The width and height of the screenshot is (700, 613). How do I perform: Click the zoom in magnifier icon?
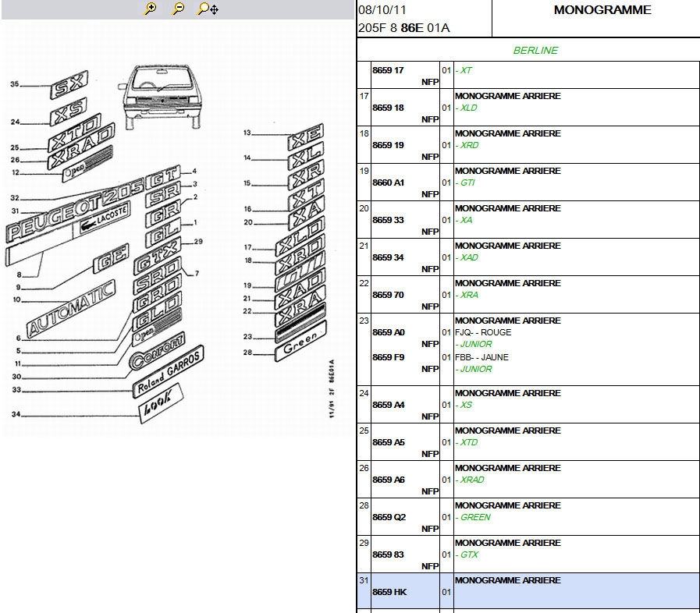point(151,9)
